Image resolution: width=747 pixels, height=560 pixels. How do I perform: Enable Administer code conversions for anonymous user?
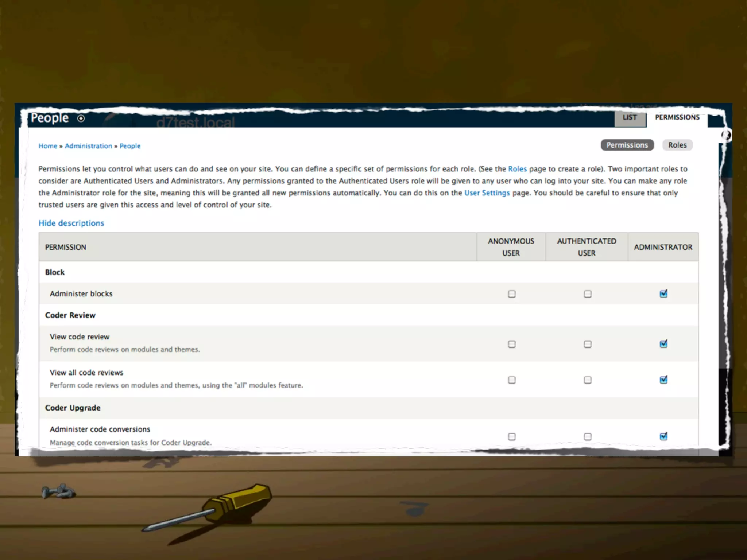pyautogui.click(x=512, y=436)
